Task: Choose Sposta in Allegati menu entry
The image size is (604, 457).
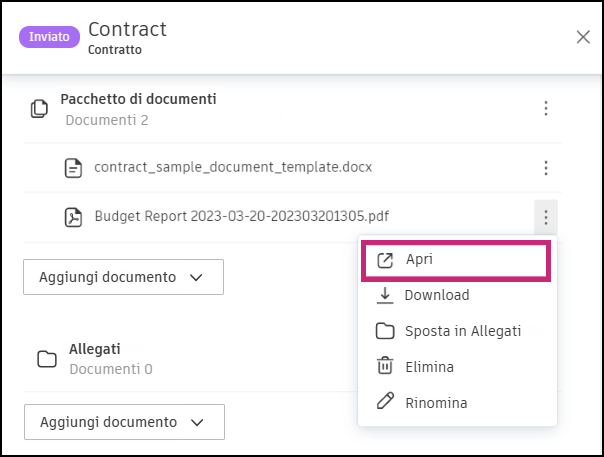Action: 462,331
